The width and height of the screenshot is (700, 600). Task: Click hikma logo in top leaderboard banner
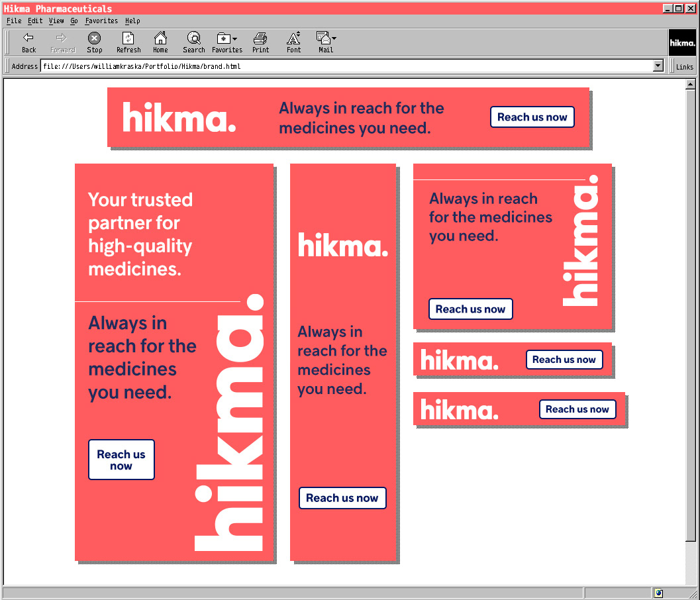[179, 117]
